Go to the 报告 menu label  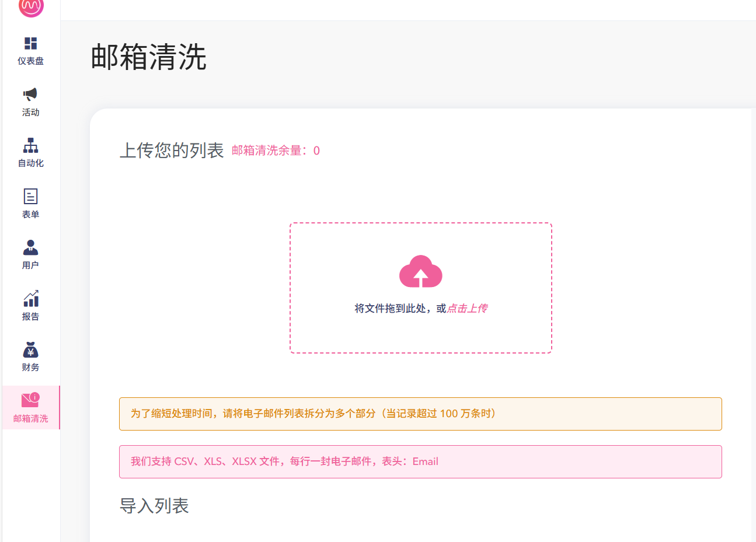point(30,316)
